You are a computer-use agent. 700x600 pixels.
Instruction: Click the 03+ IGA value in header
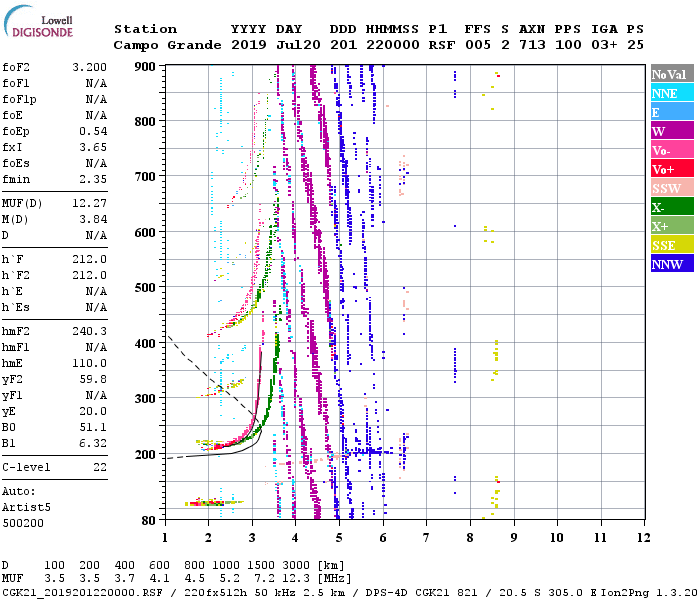click(604, 45)
